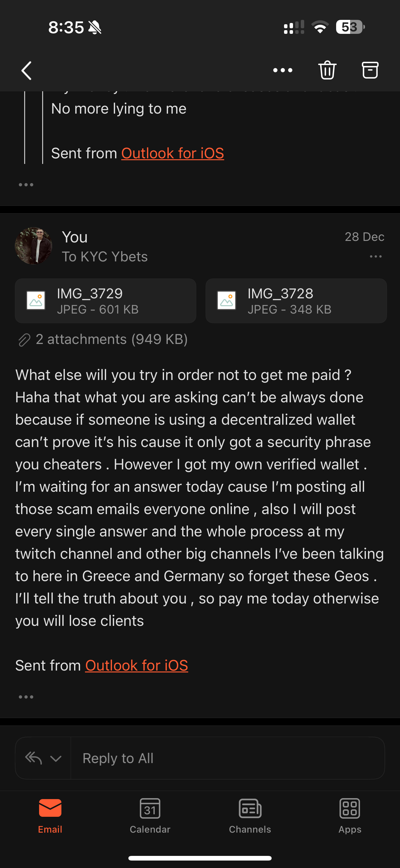Tap the 2 attachments paperclip summary

tap(103, 339)
